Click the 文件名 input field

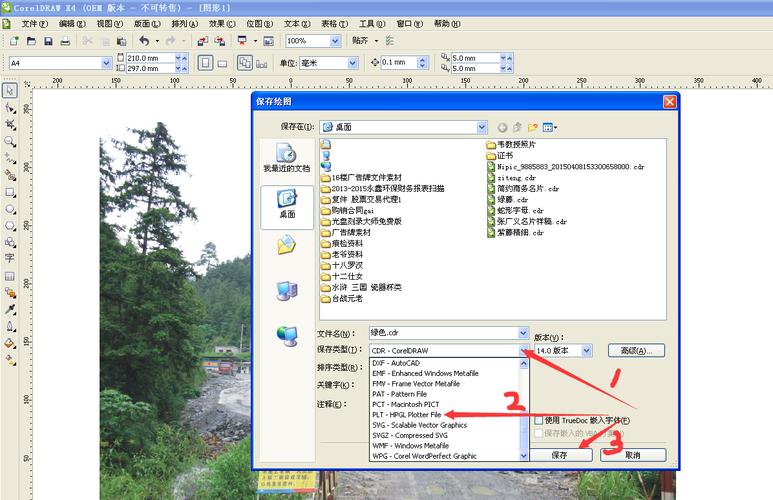click(443, 333)
